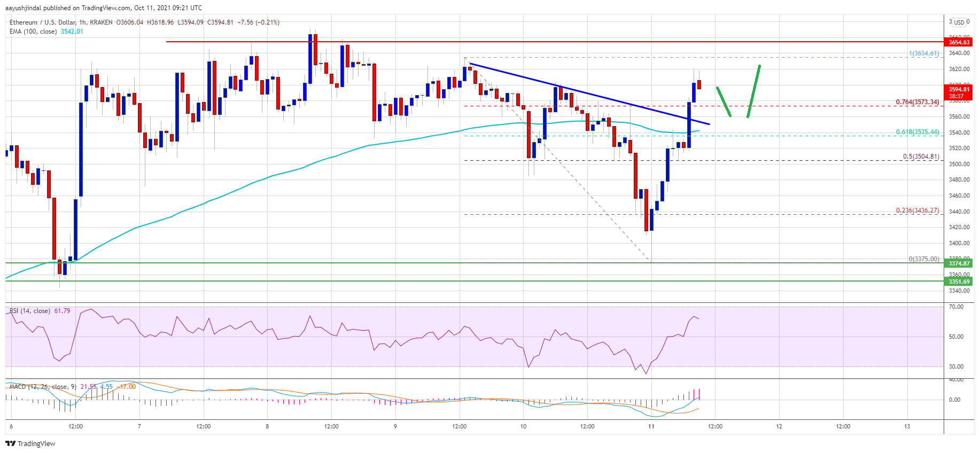The image size is (980, 453).
Task: Click the EMA (100, close) indicator legend
Action: pyautogui.click(x=33, y=32)
